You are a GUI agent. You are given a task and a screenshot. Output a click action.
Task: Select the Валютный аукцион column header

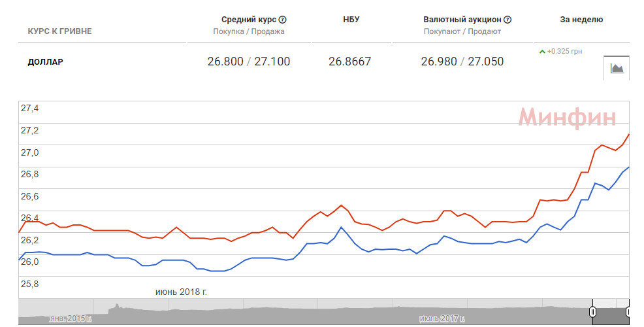point(462,20)
